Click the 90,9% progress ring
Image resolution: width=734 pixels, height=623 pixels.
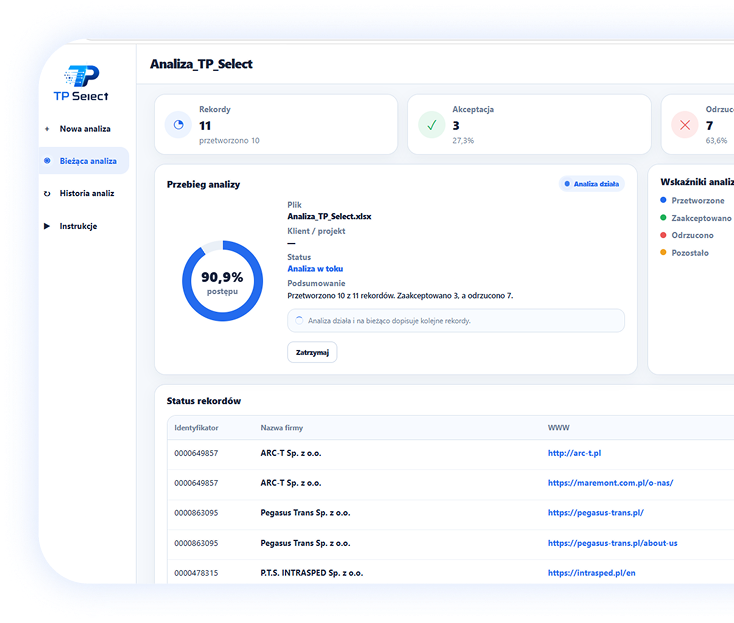tap(222, 281)
